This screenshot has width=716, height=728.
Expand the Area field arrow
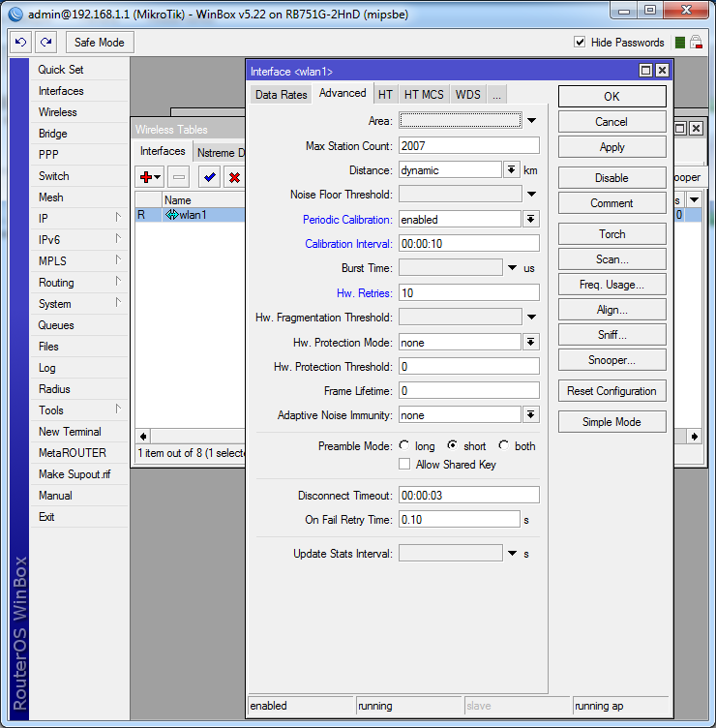532,121
